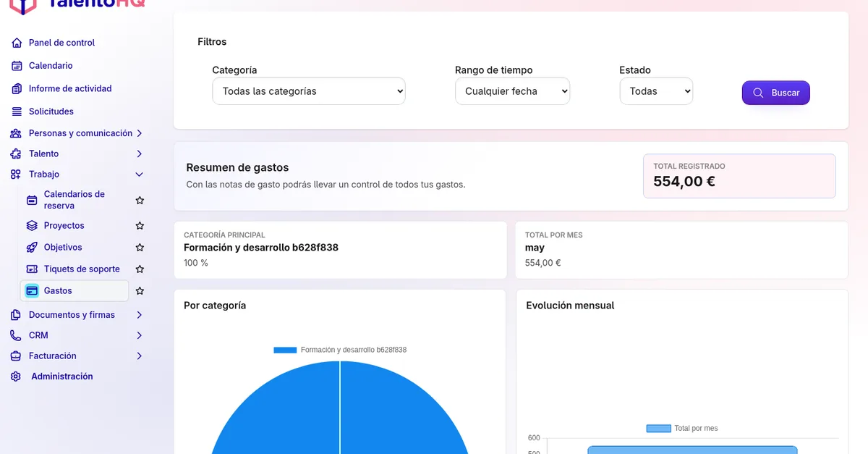Go to Calendario
This screenshot has height=454, width=868.
(x=51, y=66)
